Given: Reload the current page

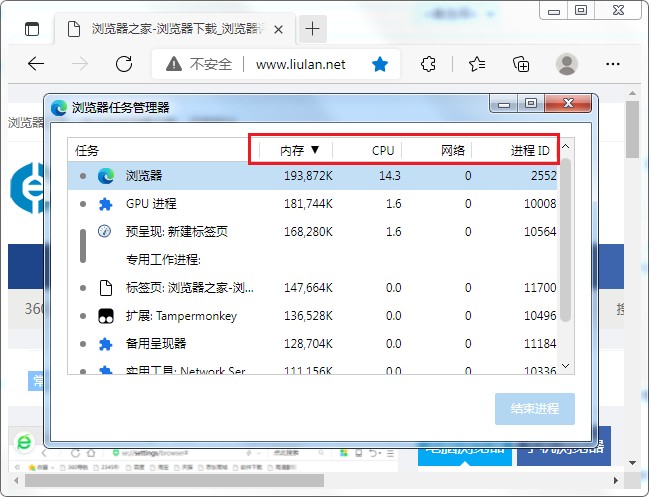Looking at the screenshot, I should 124,64.
